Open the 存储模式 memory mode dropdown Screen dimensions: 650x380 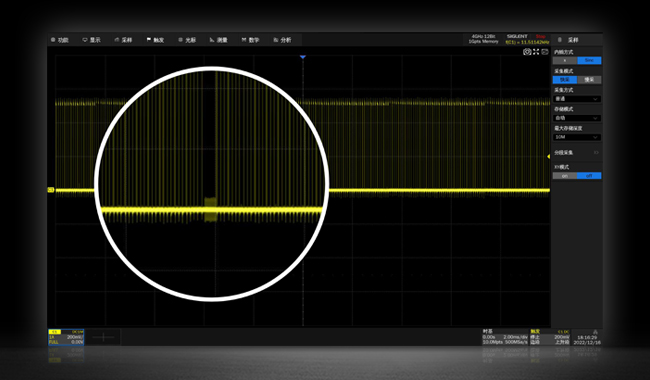(x=577, y=118)
